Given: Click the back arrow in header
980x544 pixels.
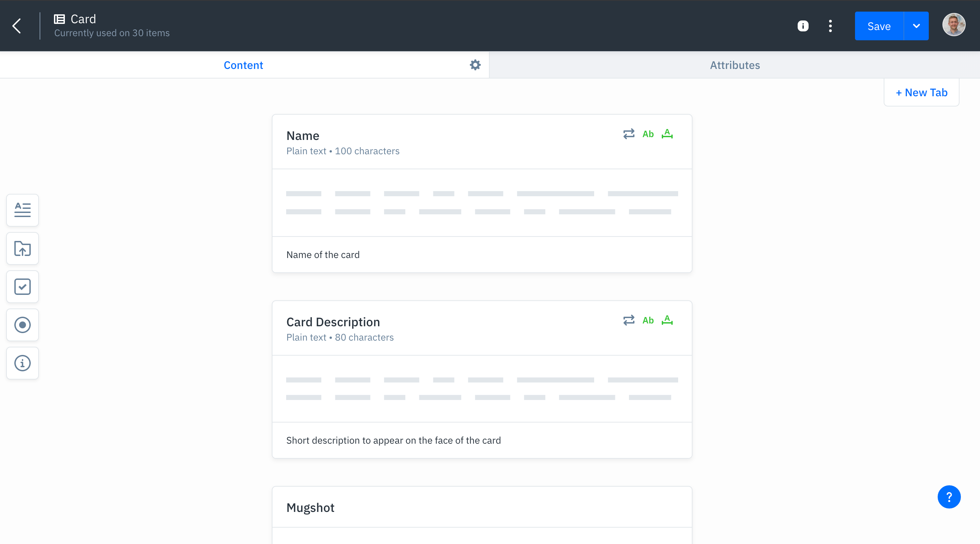Looking at the screenshot, I should [x=17, y=26].
